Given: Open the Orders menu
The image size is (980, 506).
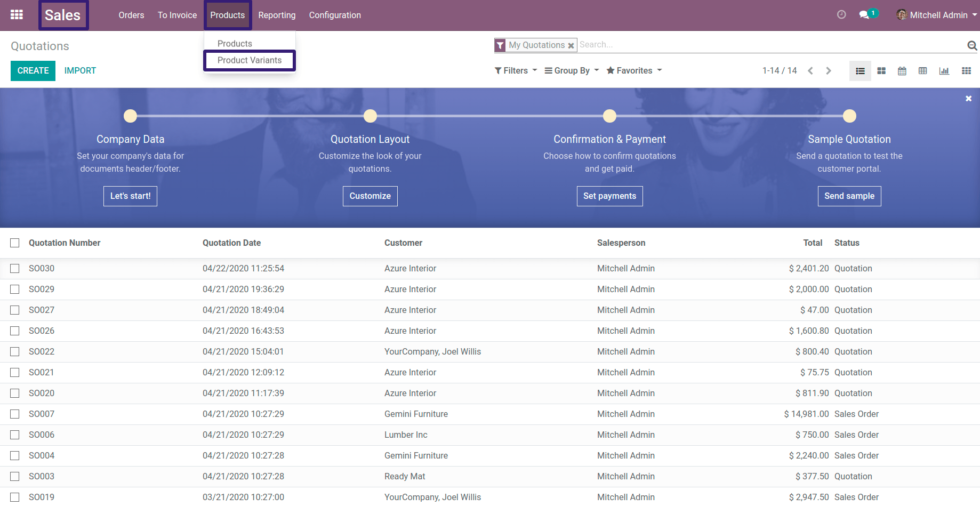Looking at the screenshot, I should (131, 15).
